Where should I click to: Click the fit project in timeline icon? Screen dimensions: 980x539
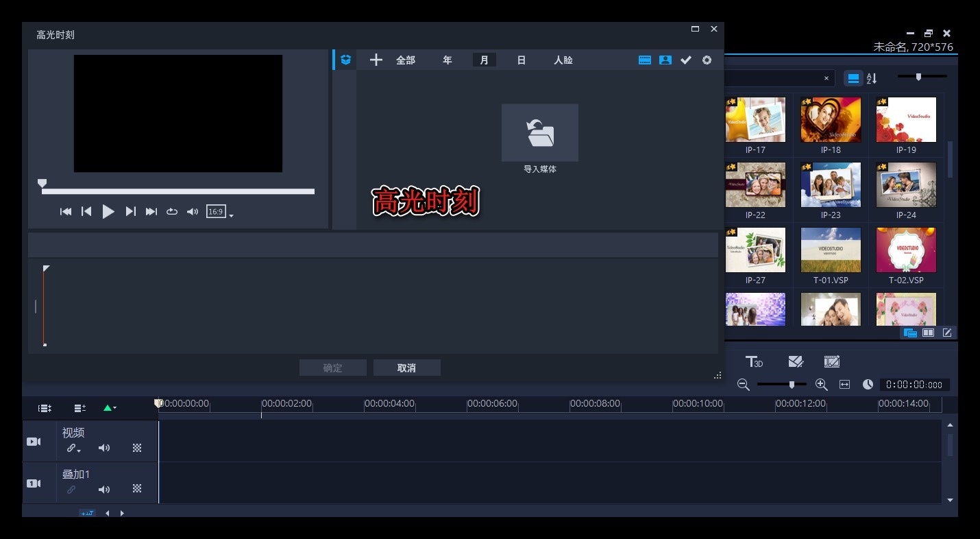(844, 385)
